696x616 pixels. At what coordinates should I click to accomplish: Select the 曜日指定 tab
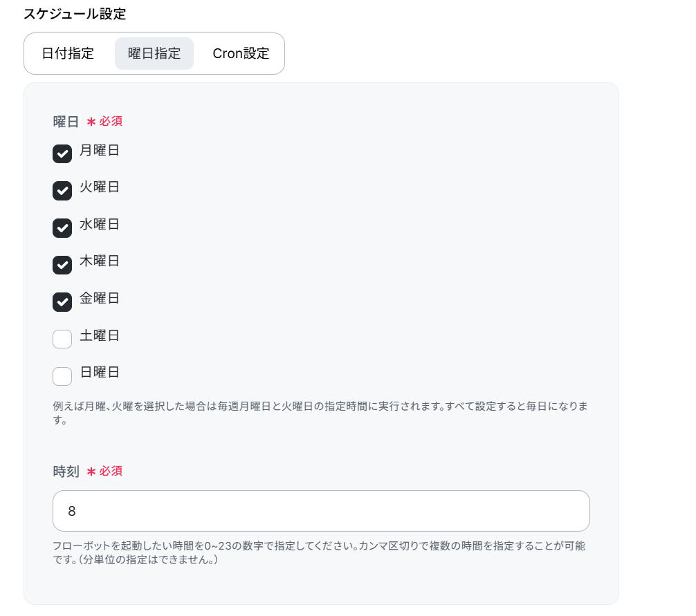(x=154, y=54)
